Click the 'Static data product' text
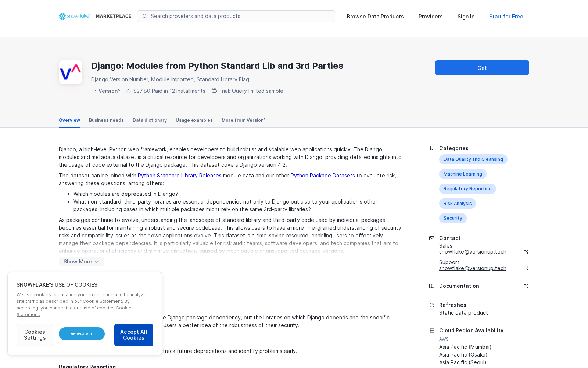The image size is (588, 368). [x=463, y=313]
